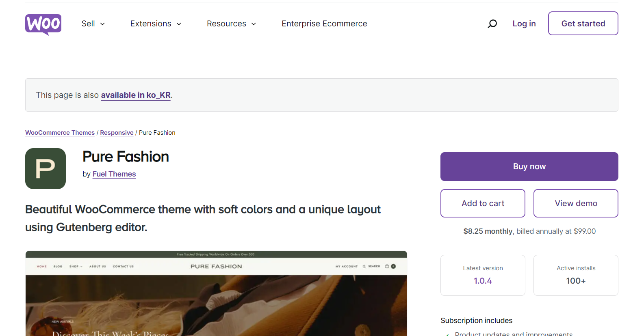
Task: Click the Active installs 100+ value
Action: [576, 281]
